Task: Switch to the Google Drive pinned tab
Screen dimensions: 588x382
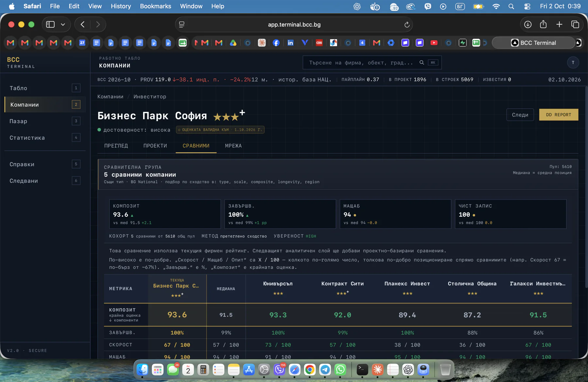Action: [x=233, y=43]
